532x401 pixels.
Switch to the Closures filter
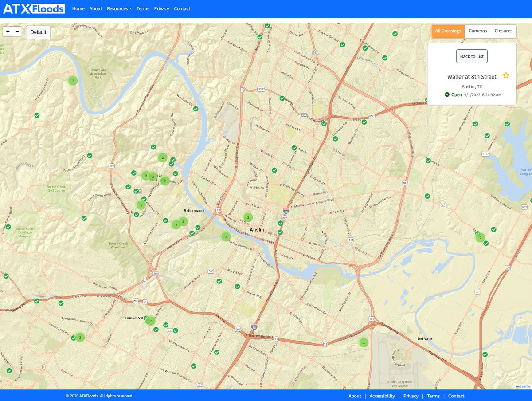pyautogui.click(x=504, y=31)
